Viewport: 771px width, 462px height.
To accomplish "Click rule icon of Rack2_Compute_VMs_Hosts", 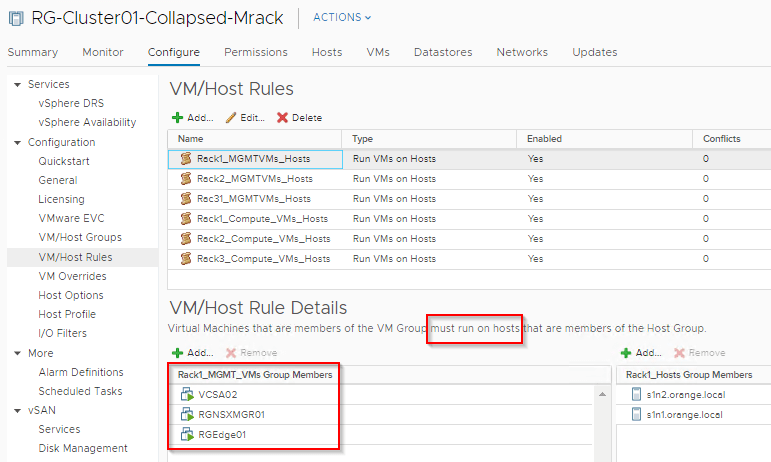I will pyautogui.click(x=186, y=239).
